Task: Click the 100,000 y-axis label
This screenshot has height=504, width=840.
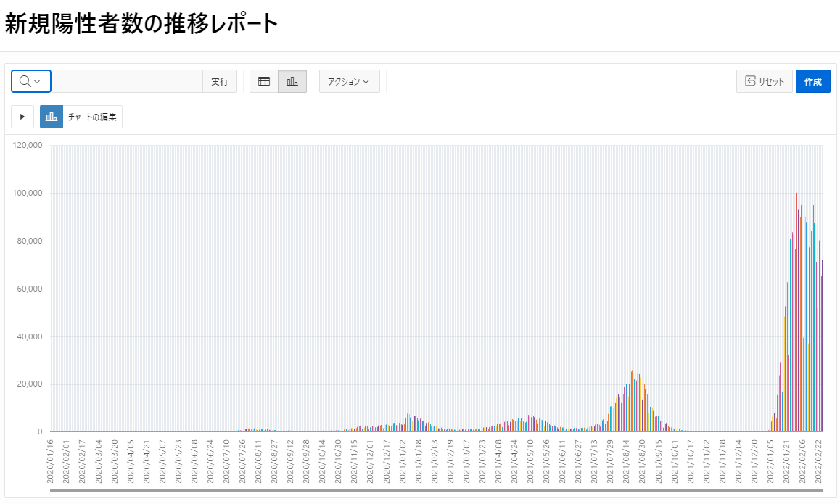Action: [x=28, y=193]
